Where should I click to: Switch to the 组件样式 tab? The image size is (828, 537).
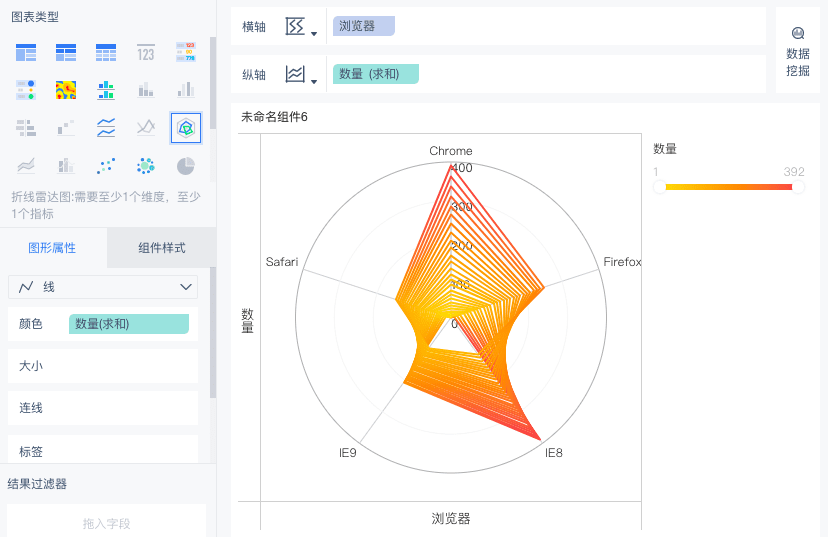click(162, 248)
